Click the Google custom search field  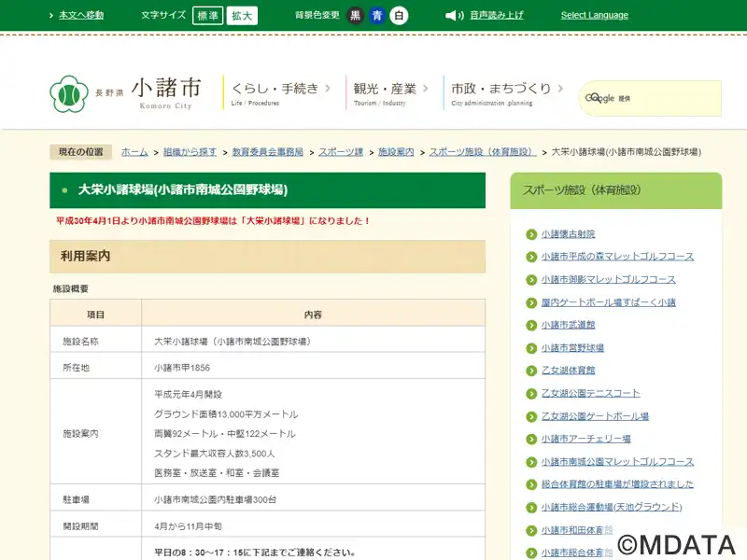click(x=663, y=98)
